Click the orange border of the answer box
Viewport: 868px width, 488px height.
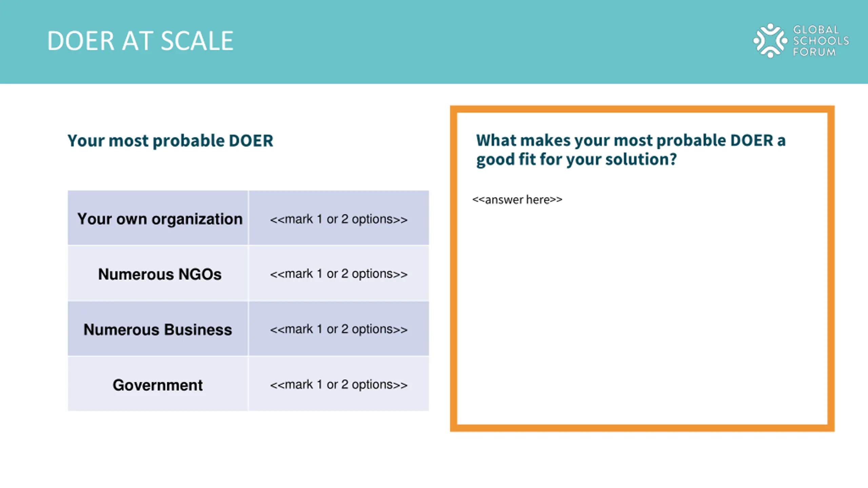(x=642, y=109)
